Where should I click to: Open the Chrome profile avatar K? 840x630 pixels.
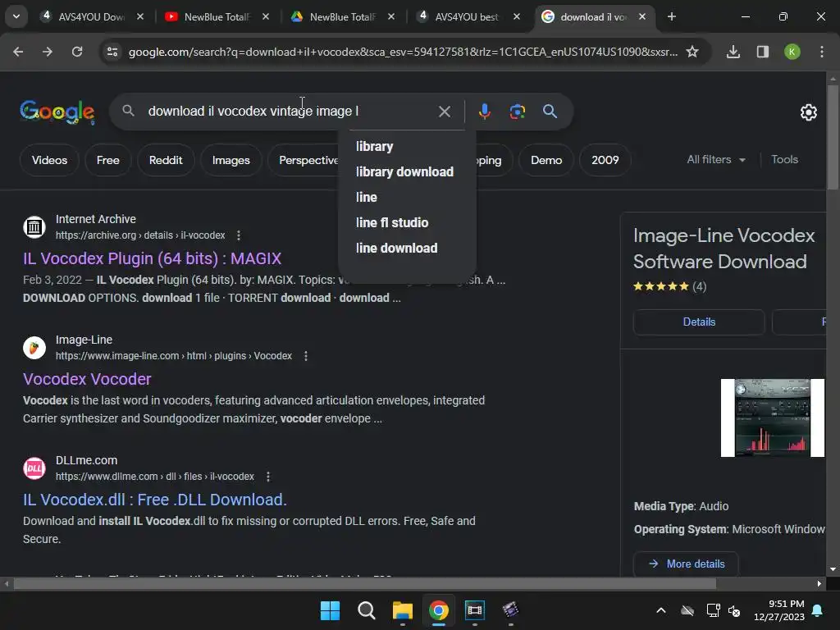[x=792, y=52]
